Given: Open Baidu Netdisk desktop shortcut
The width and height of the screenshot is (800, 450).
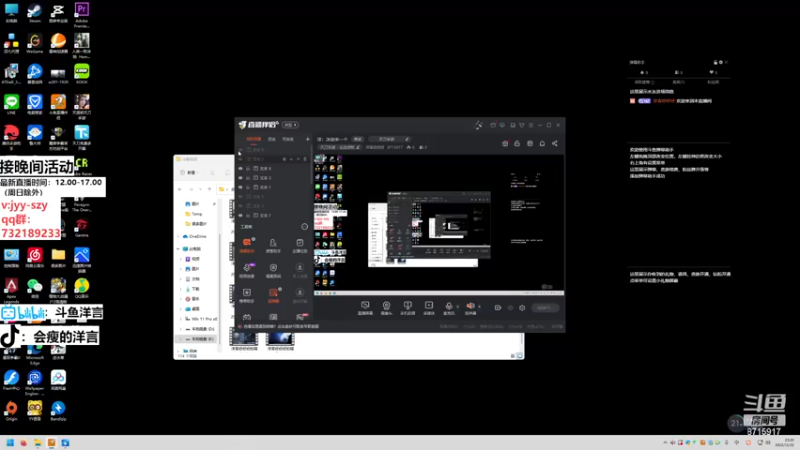Looking at the screenshot, I should [x=58, y=380].
